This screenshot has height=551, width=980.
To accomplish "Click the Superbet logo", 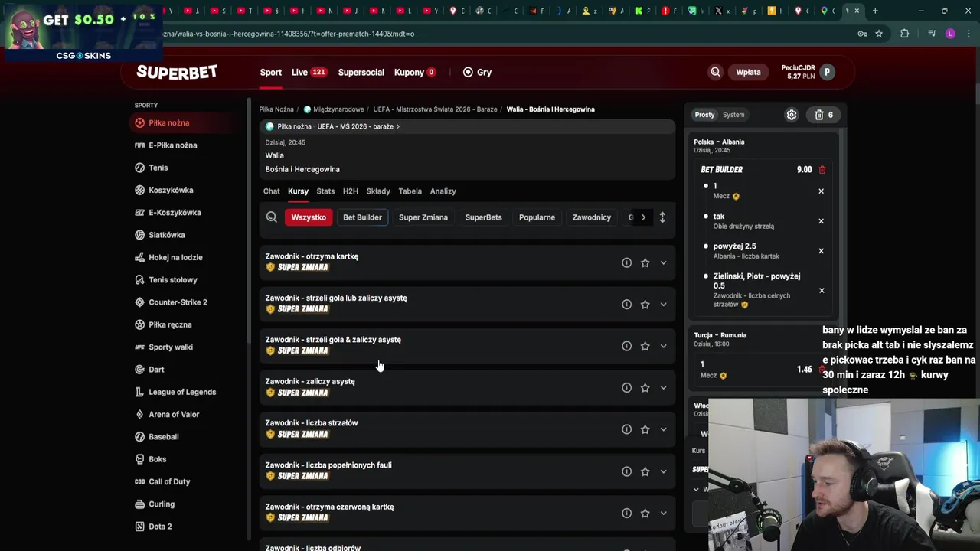I will pyautogui.click(x=177, y=72).
